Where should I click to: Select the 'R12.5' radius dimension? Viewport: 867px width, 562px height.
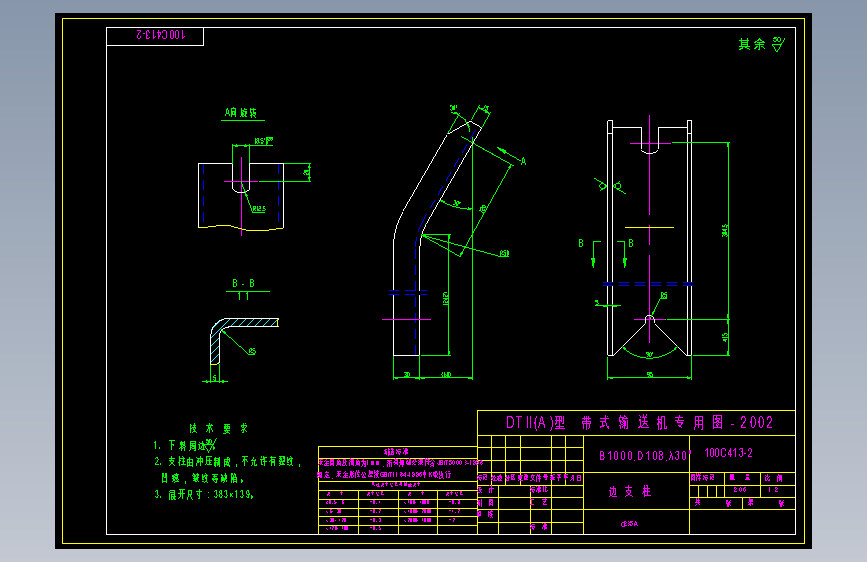[x=259, y=209]
